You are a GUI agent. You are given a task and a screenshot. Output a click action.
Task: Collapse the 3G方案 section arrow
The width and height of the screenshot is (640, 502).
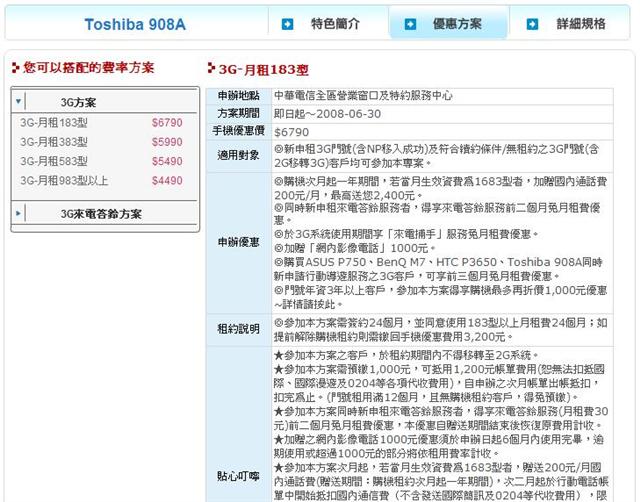(18, 101)
